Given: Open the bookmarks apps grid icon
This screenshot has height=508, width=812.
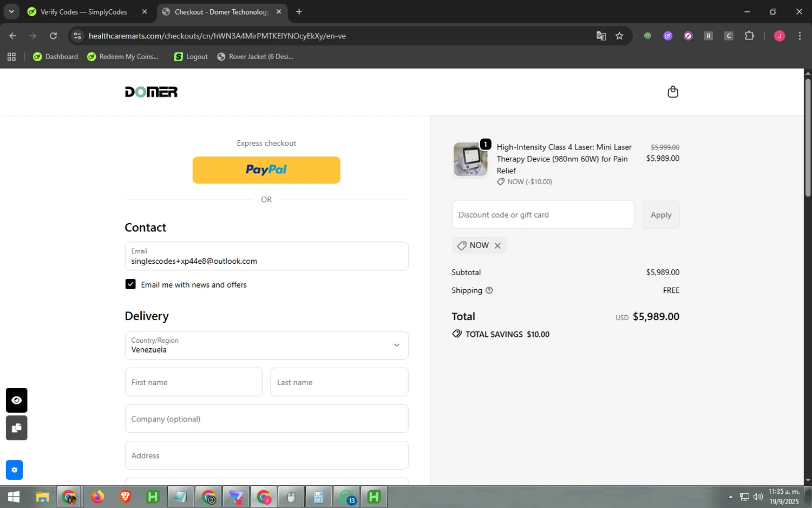Looking at the screenshot, I should coord(11,56).
